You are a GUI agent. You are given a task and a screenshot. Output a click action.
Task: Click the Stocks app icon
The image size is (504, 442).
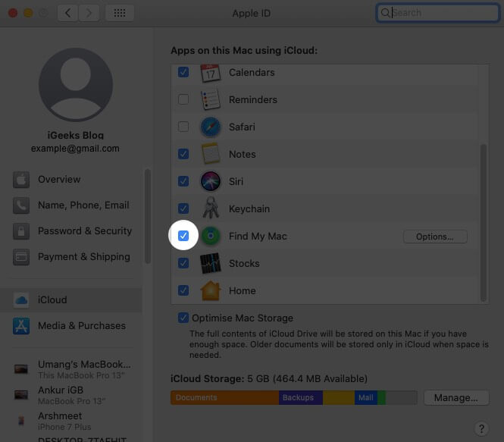click(x=211, y=263)
